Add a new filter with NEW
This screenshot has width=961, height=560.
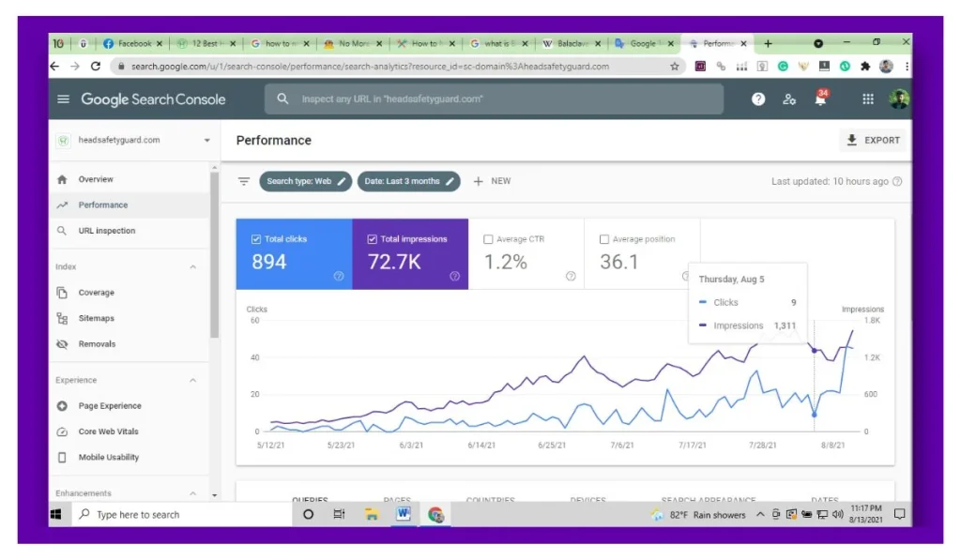click(x=493, y=181)
